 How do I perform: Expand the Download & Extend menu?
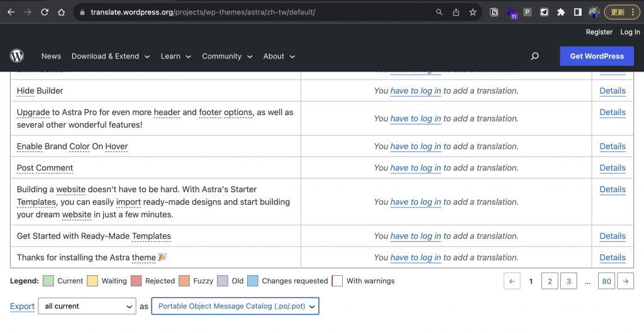[x=111, y=56]
